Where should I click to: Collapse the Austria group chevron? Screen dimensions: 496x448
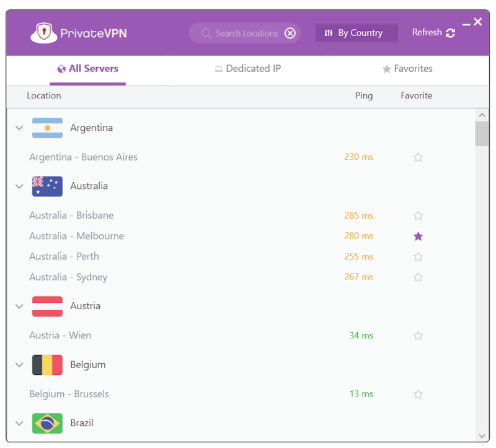20,306
